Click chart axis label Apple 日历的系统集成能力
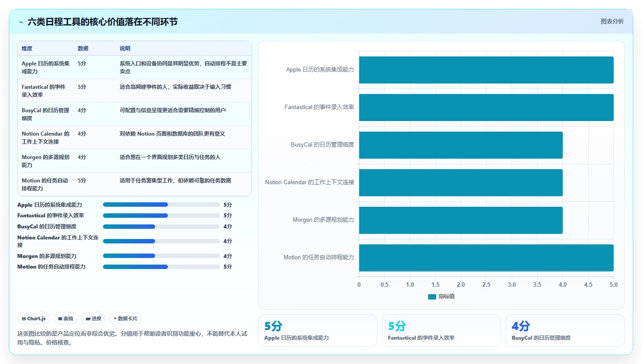The image size is (642, 364). click(320, 69)
